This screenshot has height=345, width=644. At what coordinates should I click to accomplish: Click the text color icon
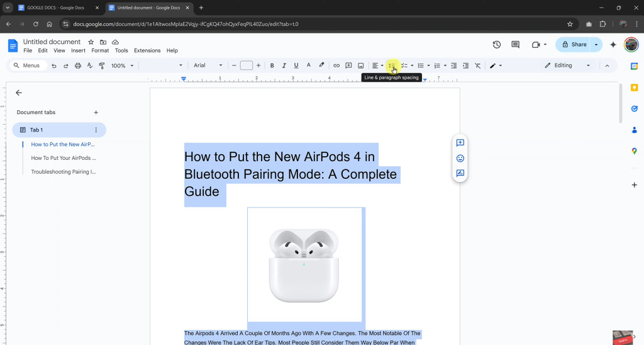point(308,65)
